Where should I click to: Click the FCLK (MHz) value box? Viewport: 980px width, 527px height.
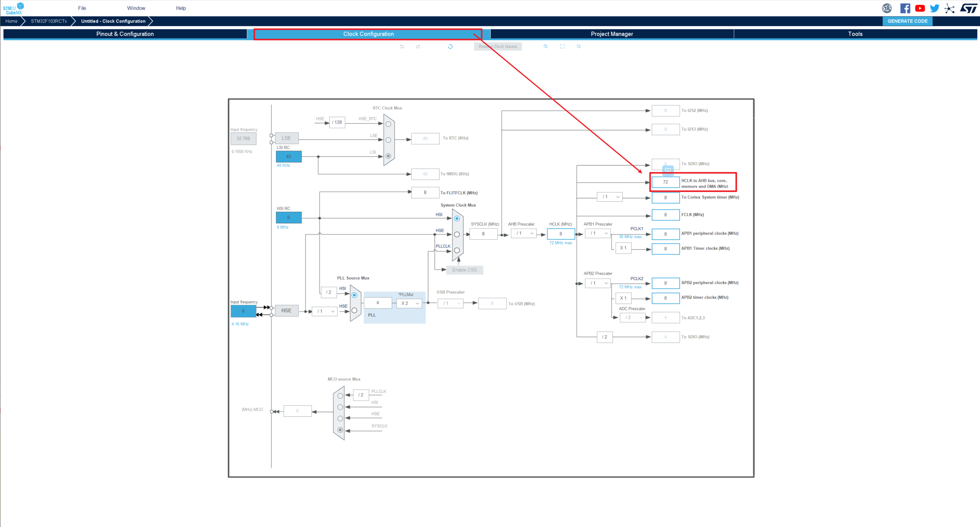[x=665, y=215]
